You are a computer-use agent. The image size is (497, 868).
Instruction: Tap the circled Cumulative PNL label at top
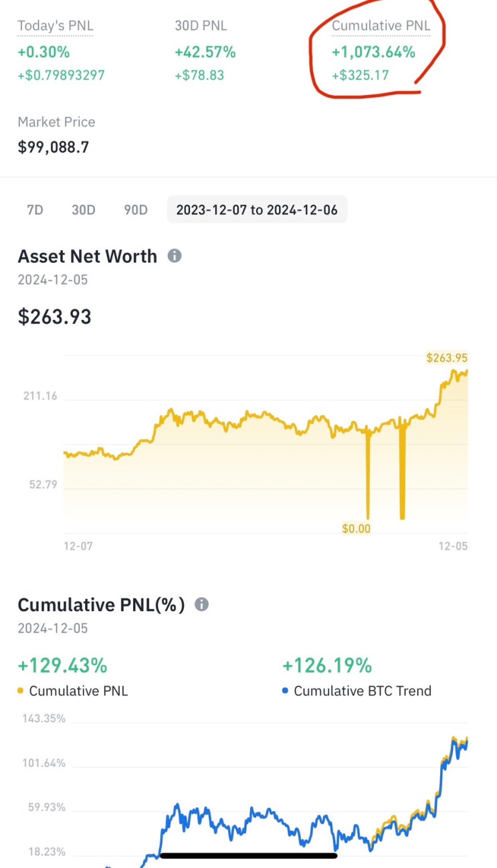click(381, 26)
